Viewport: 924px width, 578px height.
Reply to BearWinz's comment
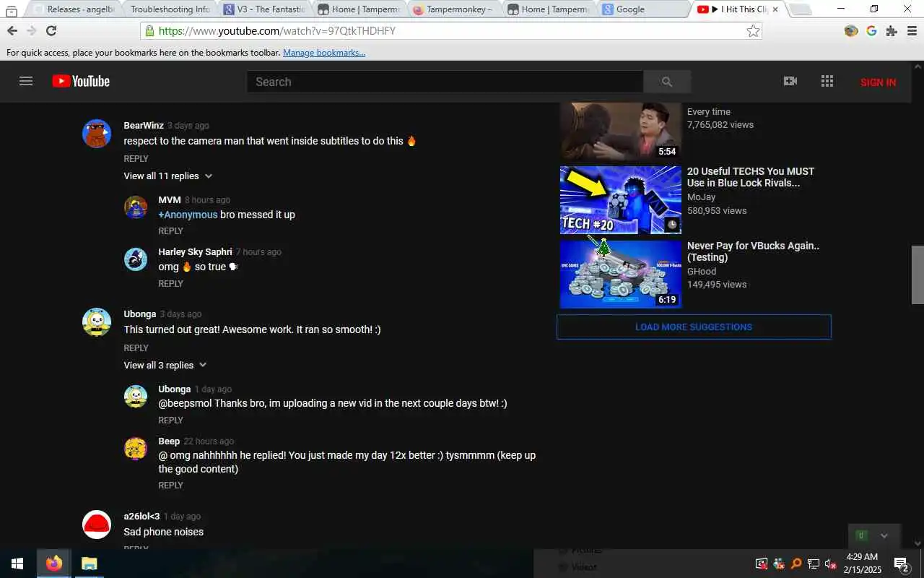coord(136,159)
